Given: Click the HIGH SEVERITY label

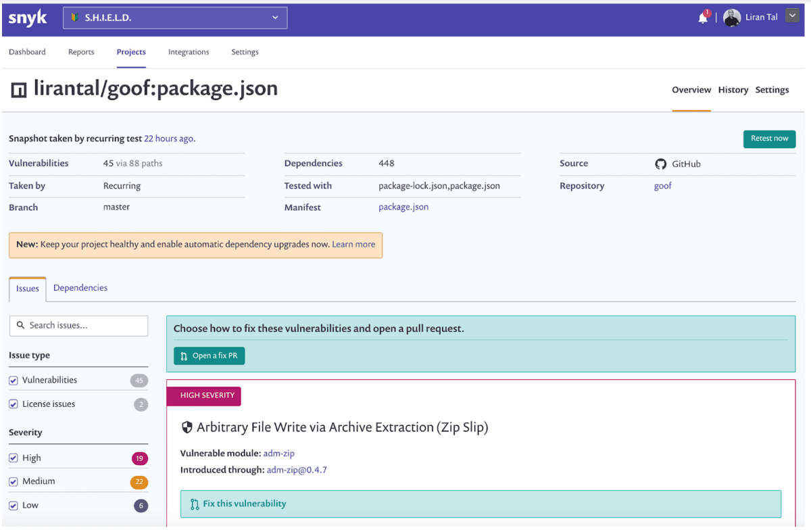Looking at the screenshot, I should click(x=204, y=395).
